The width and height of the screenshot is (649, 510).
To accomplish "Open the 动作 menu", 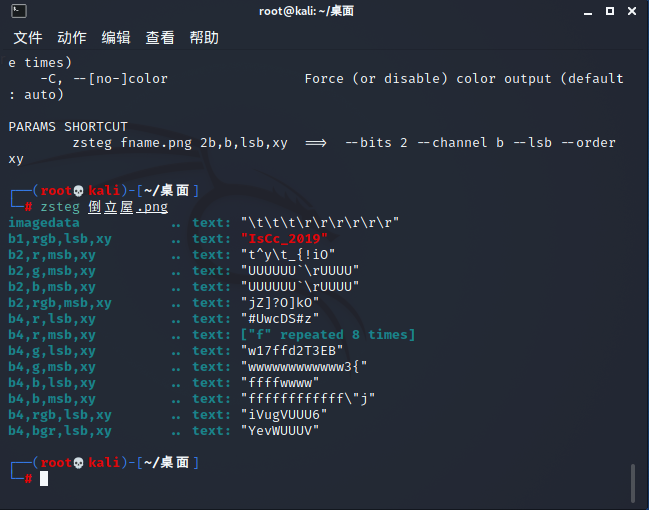I will [72, 38].
